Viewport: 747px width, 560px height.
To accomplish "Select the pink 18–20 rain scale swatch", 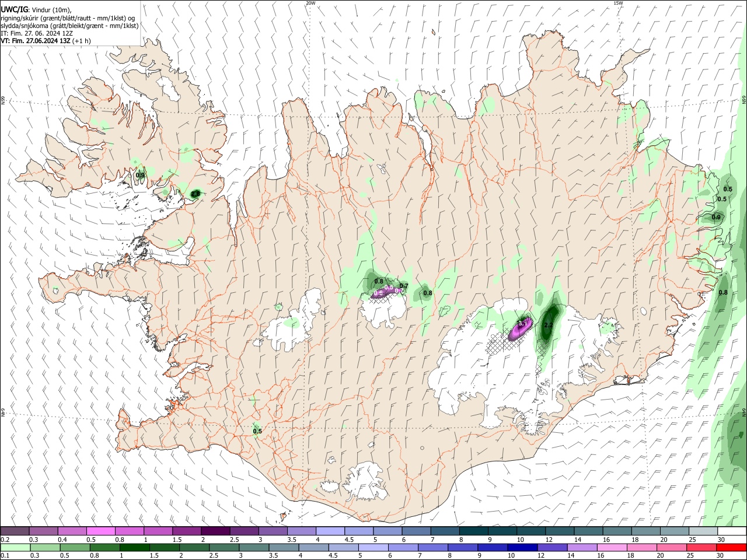I will coord(641,548).
